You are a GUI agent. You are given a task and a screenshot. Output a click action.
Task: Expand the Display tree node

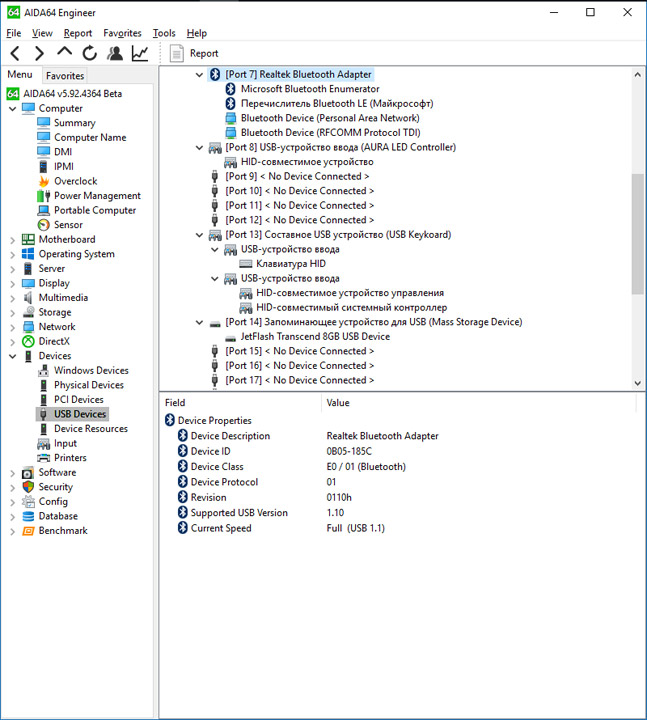pyautogui.click(x=12, y=284)
